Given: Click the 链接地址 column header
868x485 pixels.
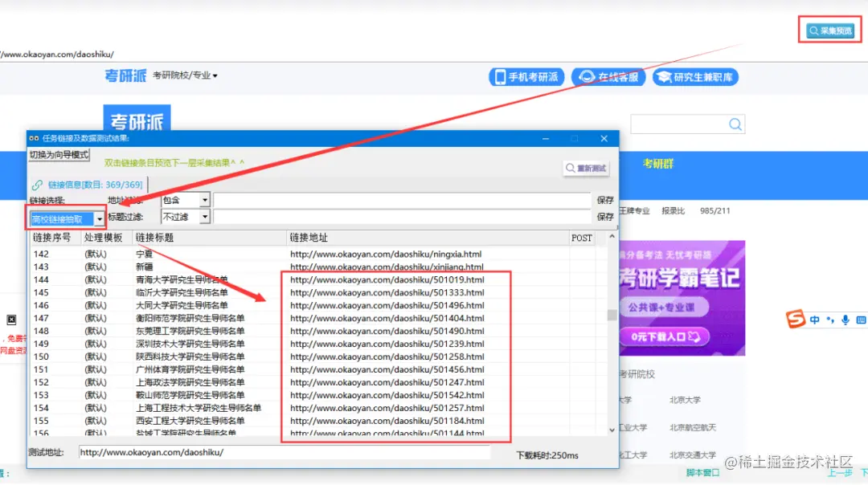Looking at the screenshot, I should pos(428,238).
